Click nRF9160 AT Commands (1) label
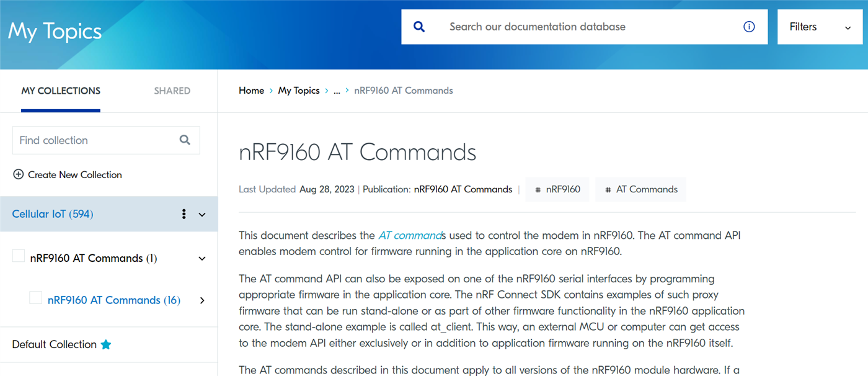 click(x=94, y=258)
